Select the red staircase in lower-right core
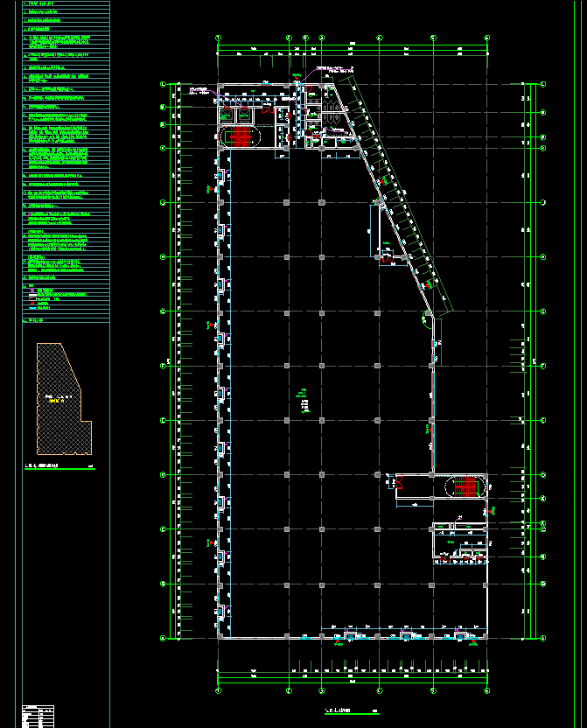 click(465, 486)
